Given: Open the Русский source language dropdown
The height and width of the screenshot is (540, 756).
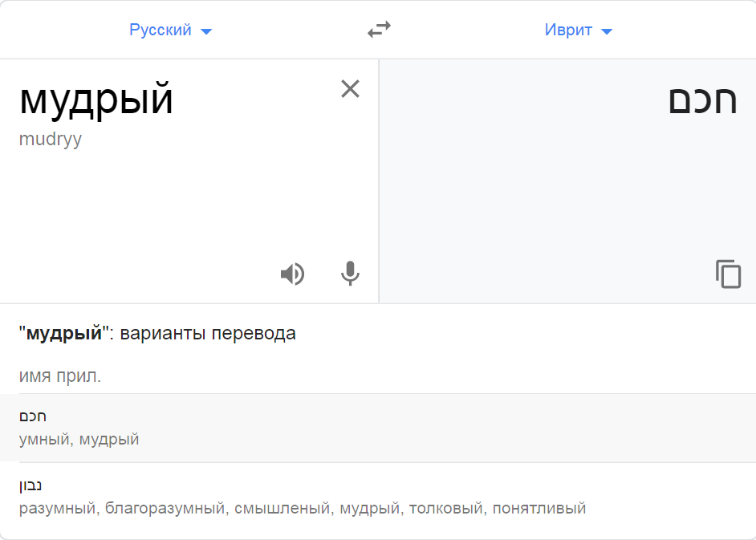Looking at the screenshot, I should click(x=170, y=30).
